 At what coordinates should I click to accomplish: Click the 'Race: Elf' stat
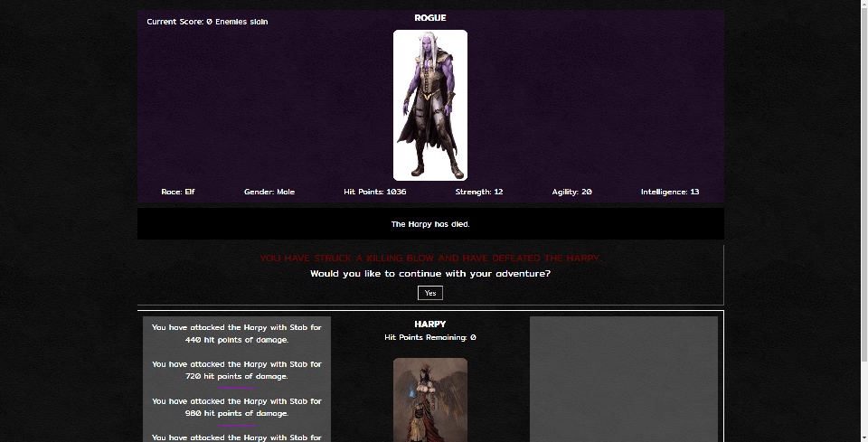tap(178, 192)
